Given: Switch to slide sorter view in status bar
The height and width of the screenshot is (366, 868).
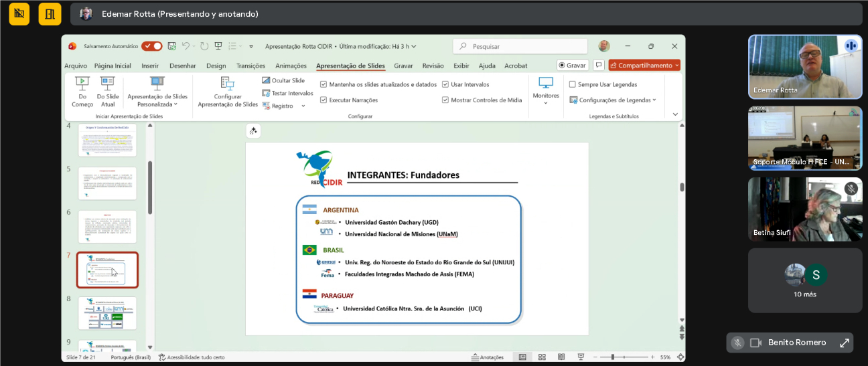Looking at the screenshot, I should click(542, 357).
